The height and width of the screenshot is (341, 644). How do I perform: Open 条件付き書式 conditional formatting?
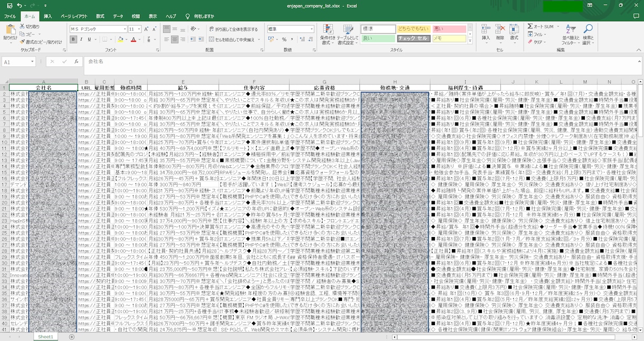pyautogui.click(x=328, y=34)
